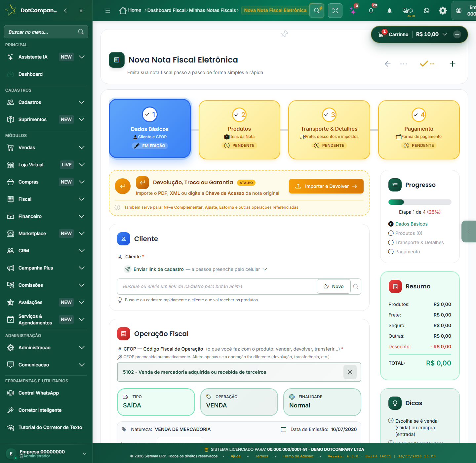The height and width of the screenshot is (463, 476).
Task: Select the Transporte & Detalhes progress radio
Action: coord(391,242)
